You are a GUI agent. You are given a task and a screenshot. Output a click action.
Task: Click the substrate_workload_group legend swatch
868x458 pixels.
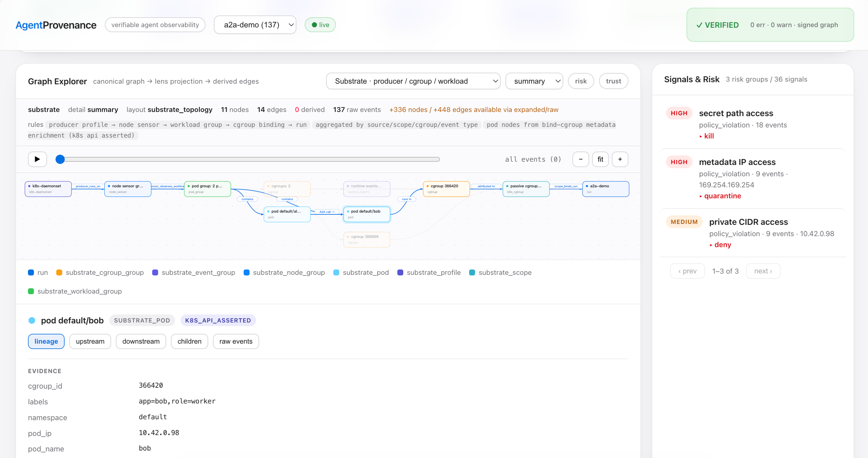pyautogui.click(x=31, y=291)
